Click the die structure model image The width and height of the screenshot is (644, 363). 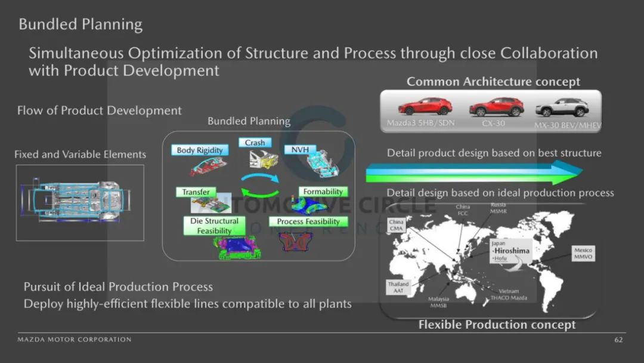(x=237, y=248)
